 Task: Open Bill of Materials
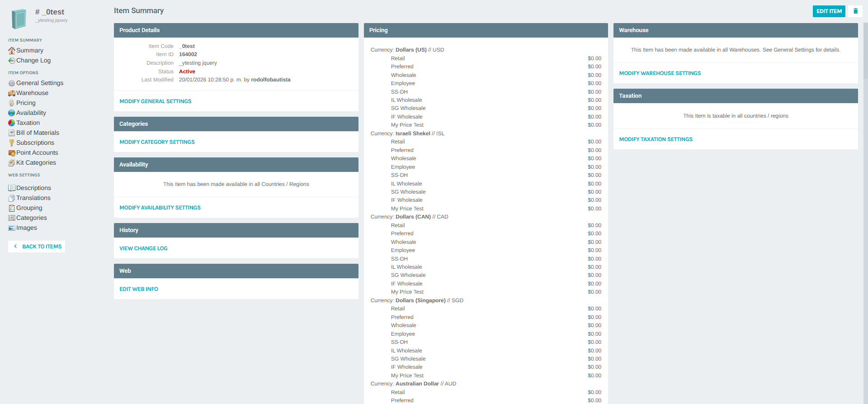[38, 133]
